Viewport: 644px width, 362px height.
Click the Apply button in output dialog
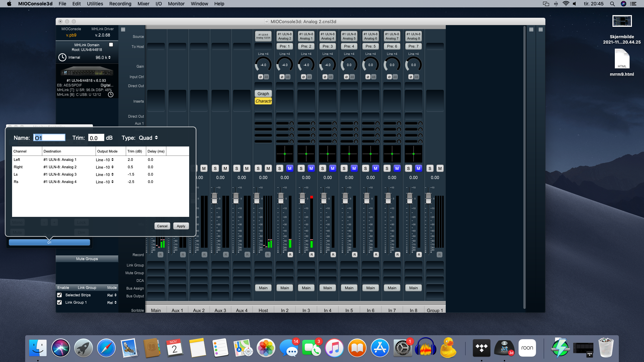(x=181, y=226)
